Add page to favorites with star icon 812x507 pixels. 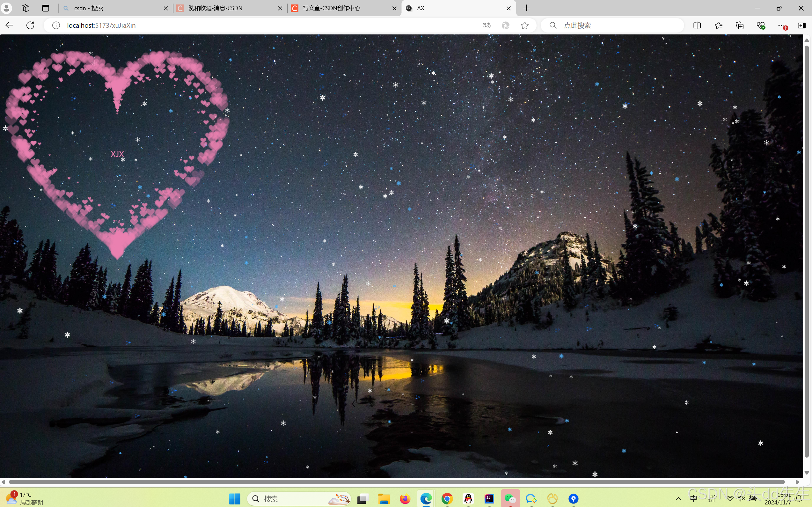525,25
